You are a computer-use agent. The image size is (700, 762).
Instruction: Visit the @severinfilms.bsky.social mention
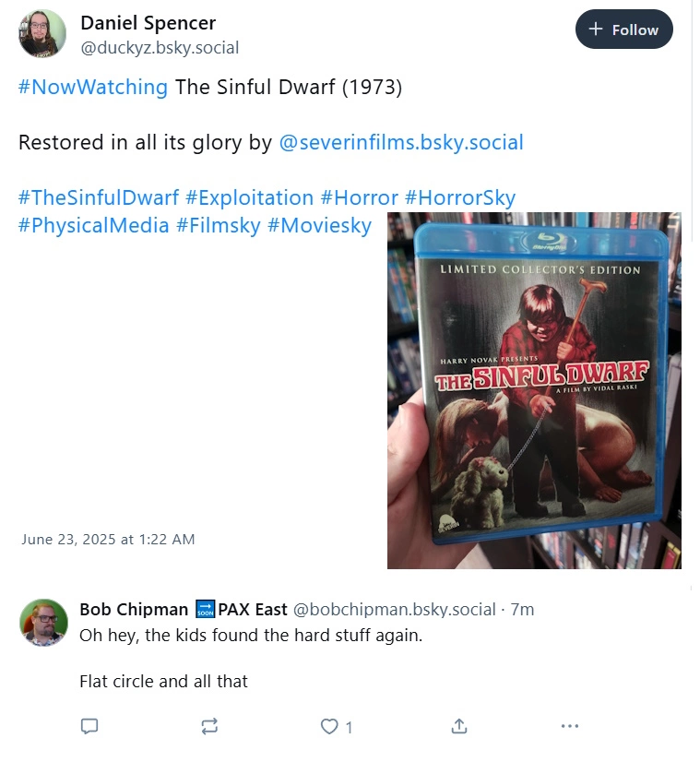click(x=401, y=142)
